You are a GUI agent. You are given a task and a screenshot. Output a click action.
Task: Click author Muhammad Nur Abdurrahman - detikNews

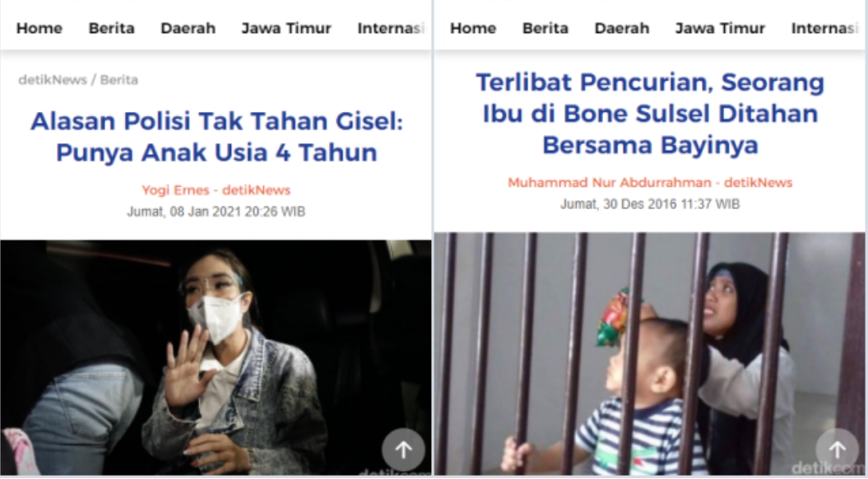(x=650, y=182)
